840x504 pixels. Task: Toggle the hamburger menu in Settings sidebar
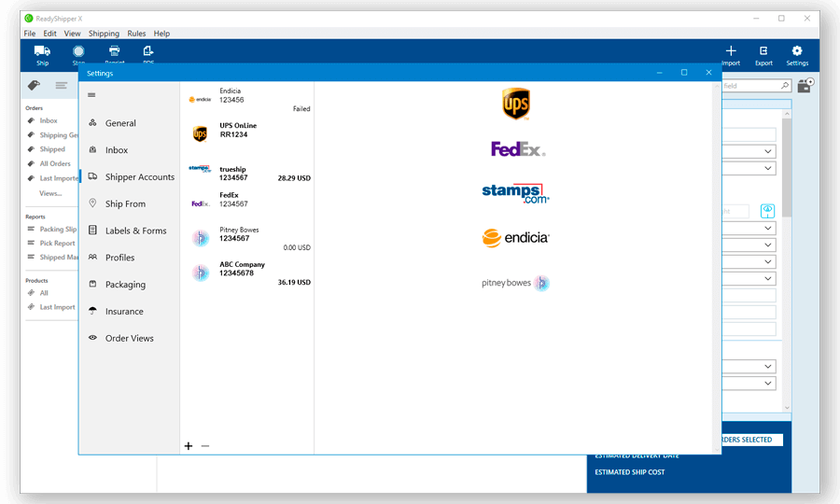(91, 95)
